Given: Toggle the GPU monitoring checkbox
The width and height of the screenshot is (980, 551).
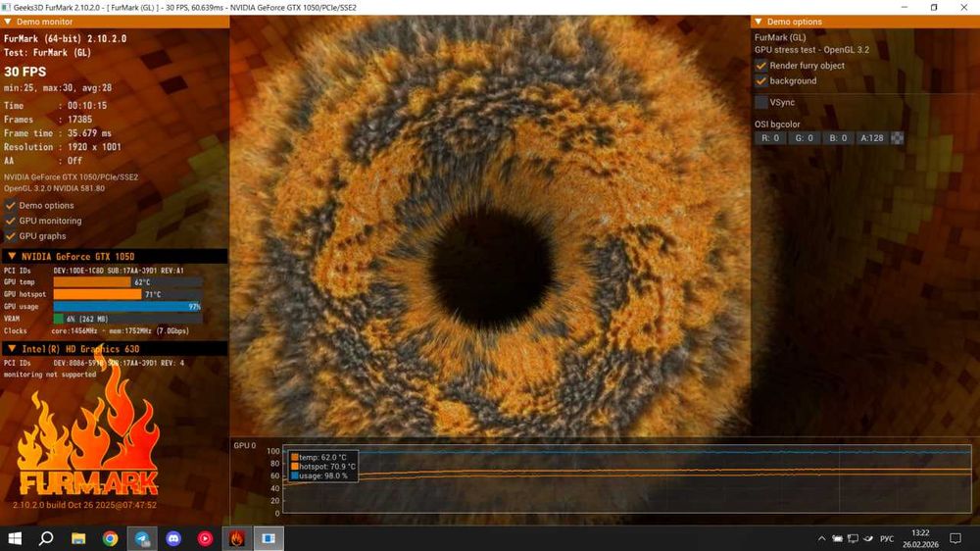Looking at the screenshot, I should pos(10,221).
